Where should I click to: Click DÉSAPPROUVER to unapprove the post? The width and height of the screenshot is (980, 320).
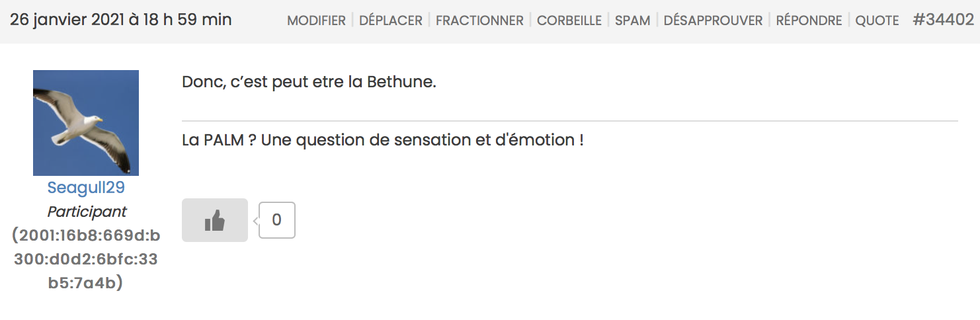point(713,20)
